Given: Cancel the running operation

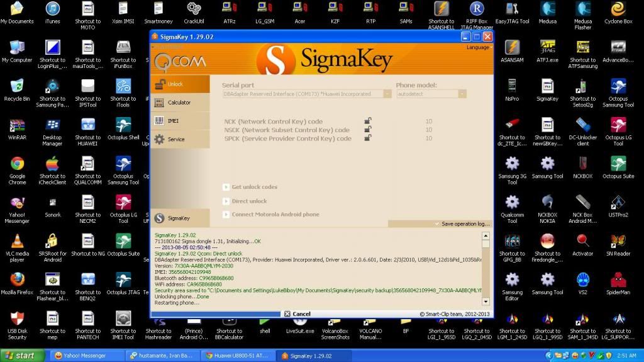Looking at the screenshot, I should pos(297,314).
